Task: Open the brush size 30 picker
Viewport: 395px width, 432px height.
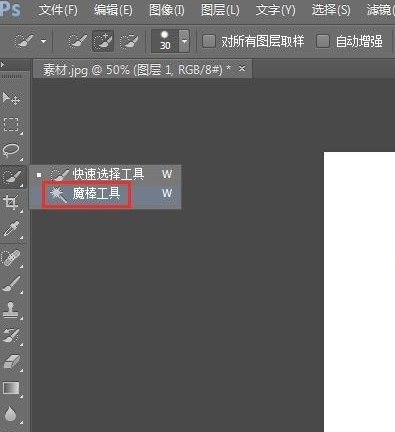Action: tap(165, 41)
